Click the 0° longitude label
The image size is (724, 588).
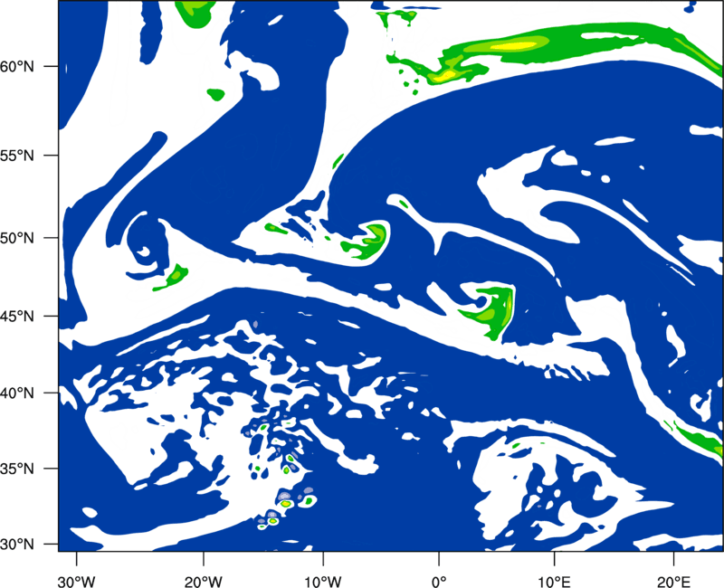point(439,582)
